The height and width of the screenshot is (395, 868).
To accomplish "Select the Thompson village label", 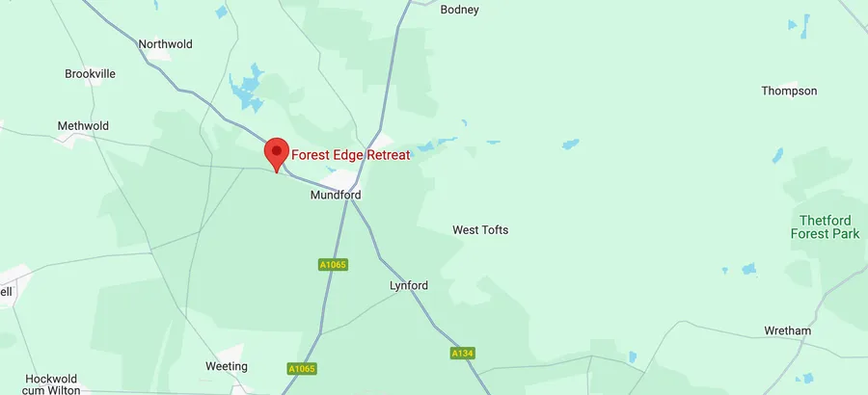I will tap(789, 91).
